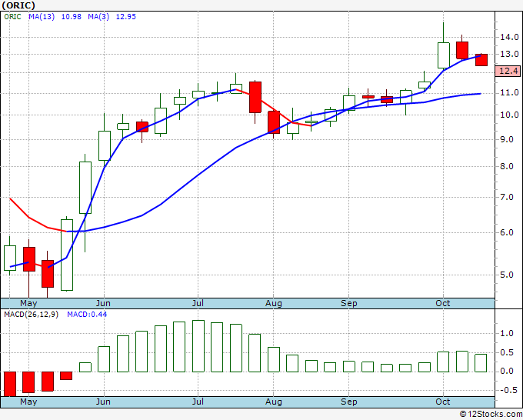Click the last red candlestick in October
The image size is (523, 420).
[x=481, y=60]
